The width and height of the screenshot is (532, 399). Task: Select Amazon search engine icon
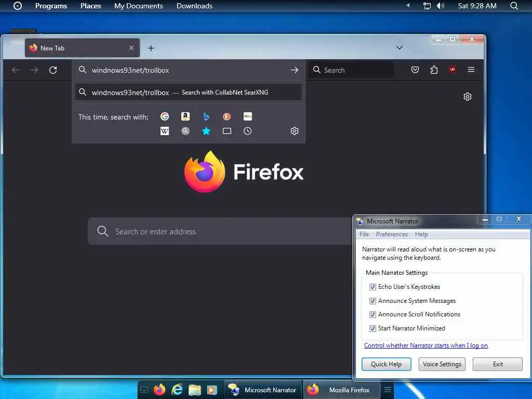click(185, 116)
